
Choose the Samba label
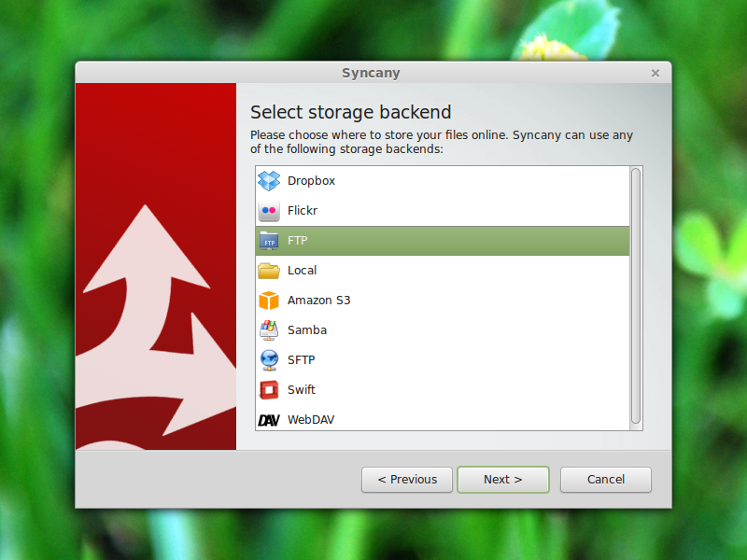[307, 330]
